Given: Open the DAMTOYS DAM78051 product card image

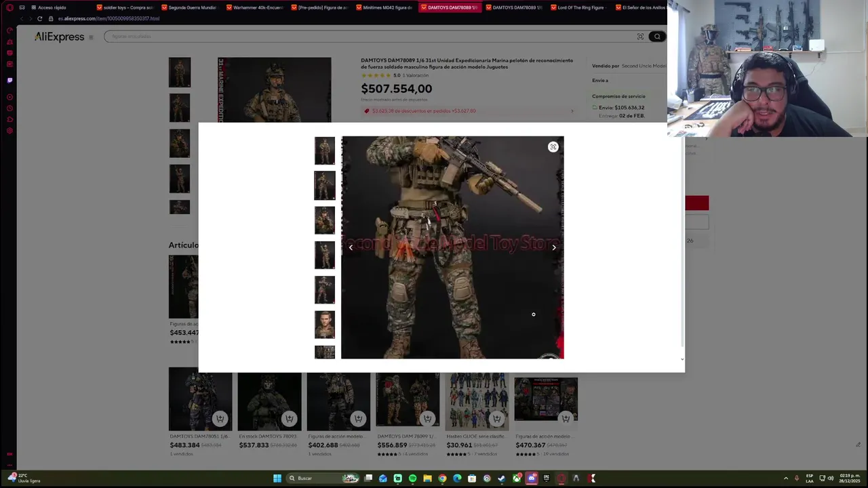Looking at the screenshot, I should [201, 399].
